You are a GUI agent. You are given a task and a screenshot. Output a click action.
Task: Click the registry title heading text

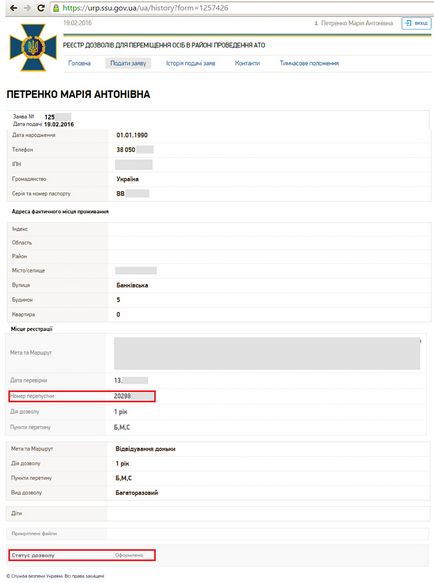(x=164, y=45)
